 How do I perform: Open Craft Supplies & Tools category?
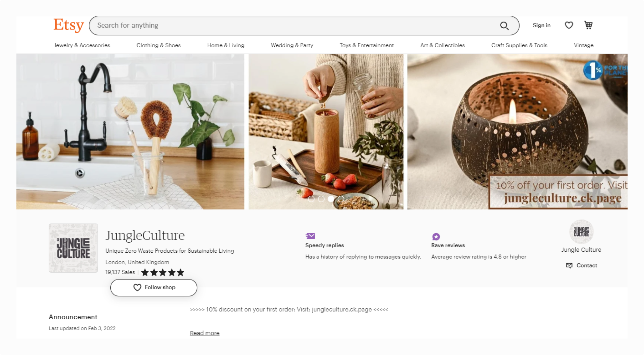tap(519, 45)
